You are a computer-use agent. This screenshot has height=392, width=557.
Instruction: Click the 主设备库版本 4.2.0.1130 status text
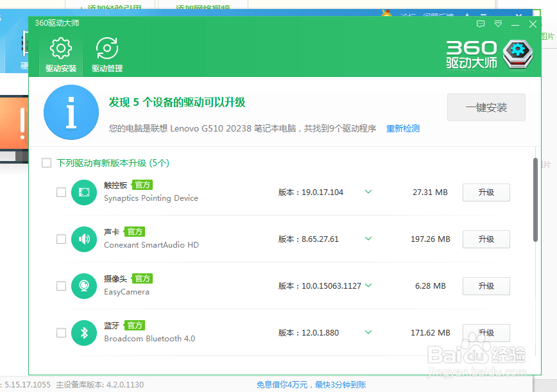click(100, 385)
